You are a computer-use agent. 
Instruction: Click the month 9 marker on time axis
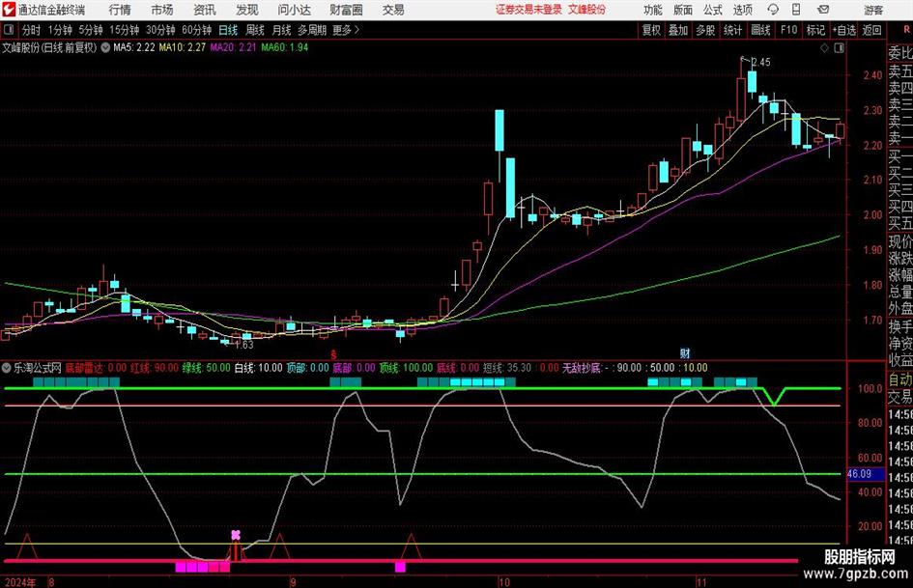tap(293, 581)
